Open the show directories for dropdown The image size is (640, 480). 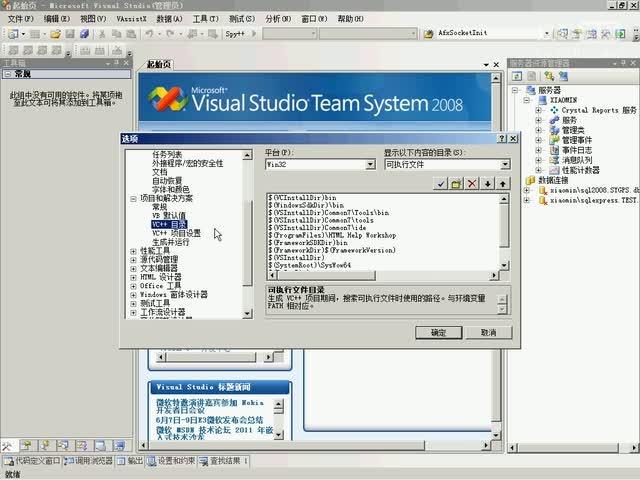pyautogui.click(x=505, y=164)
